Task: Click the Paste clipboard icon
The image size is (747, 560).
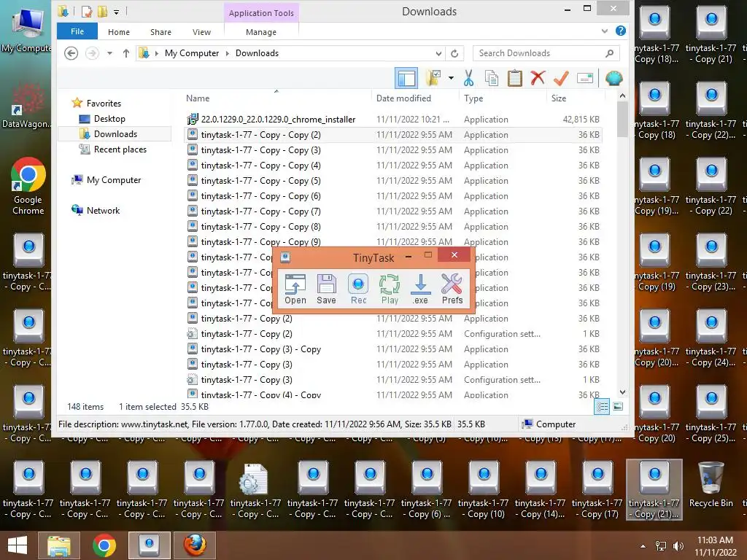Action: [x=514, y=78]
